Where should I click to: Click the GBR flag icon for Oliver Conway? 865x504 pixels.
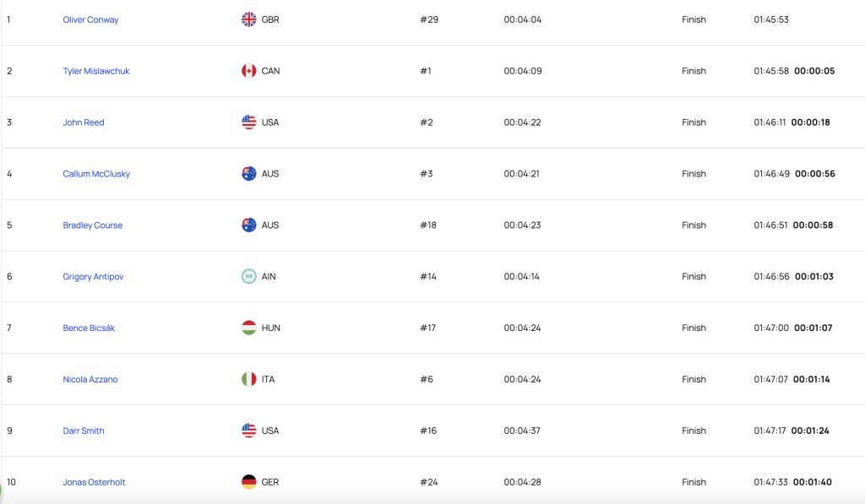pos(249,19)
